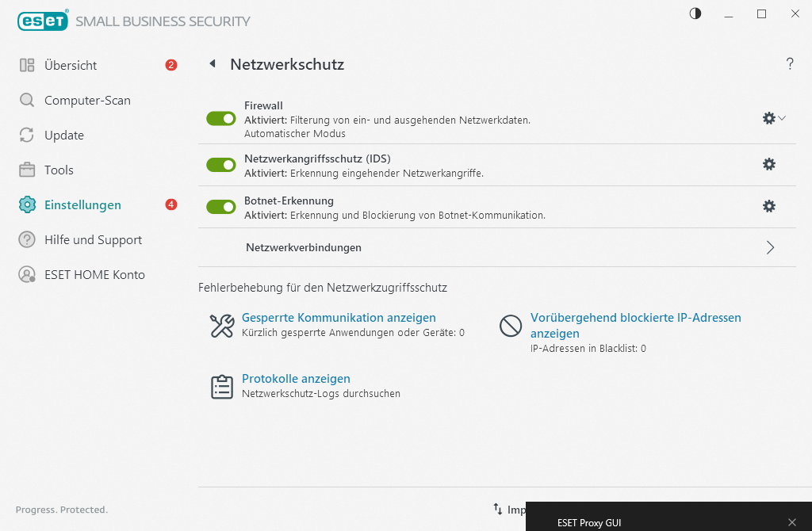Open the help question mark icon

click(790, 64)
